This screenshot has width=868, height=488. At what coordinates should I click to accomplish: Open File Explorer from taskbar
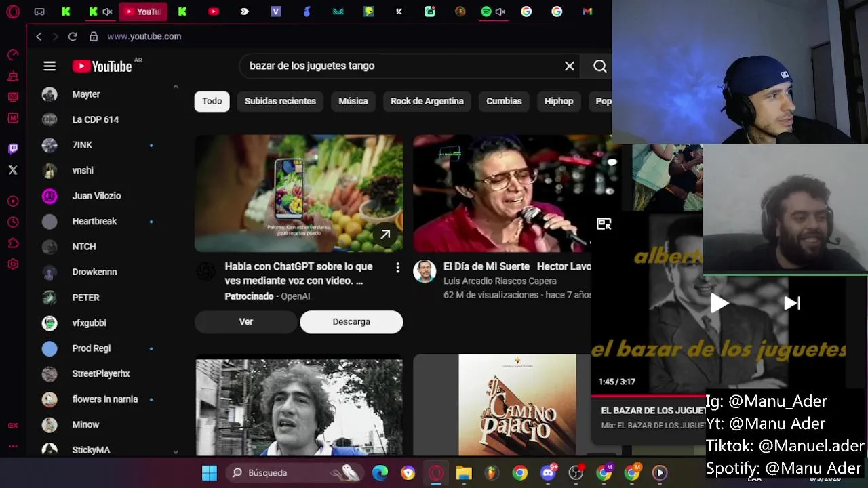tap(464, 472)
